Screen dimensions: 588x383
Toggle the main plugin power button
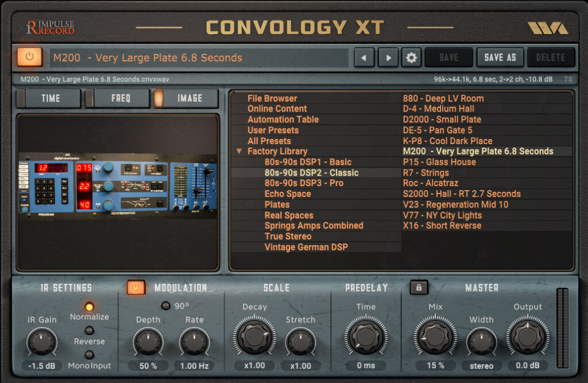[30, 57]
